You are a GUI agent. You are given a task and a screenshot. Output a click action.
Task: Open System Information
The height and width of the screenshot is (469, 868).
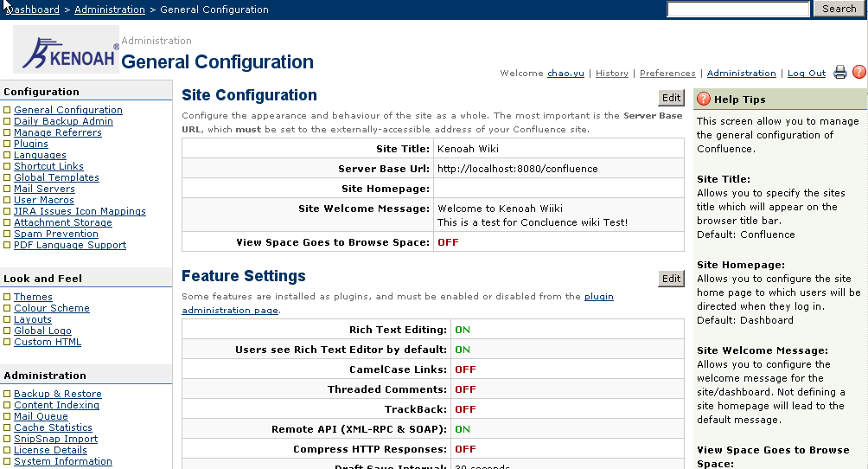pos(63,461)
